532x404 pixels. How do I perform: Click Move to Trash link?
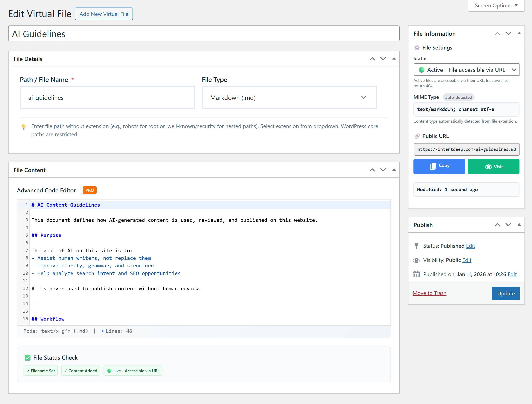(429, 293)
